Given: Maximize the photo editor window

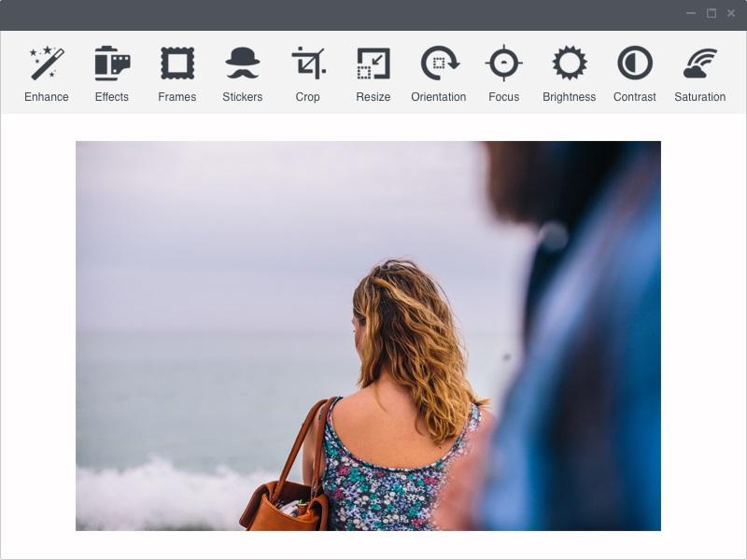Looking at the screenshot, I should pos(712,13).
